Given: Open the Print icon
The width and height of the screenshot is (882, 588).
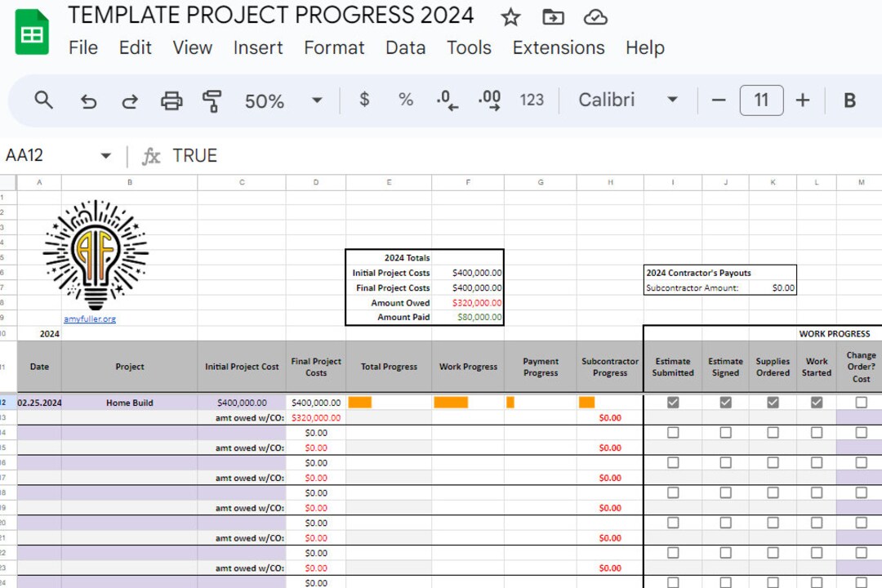Looking at the screenshot, I should [x=171, y=100].
